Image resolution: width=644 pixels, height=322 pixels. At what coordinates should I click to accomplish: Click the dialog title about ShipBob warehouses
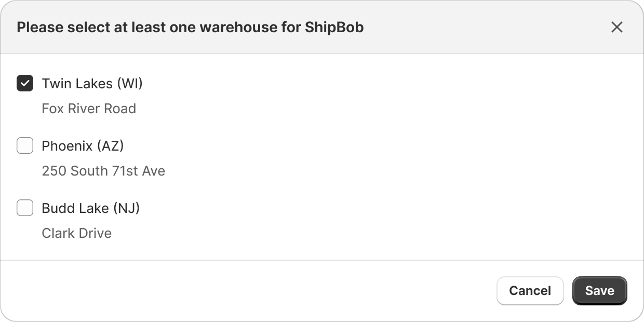click(x=190, y=27)
